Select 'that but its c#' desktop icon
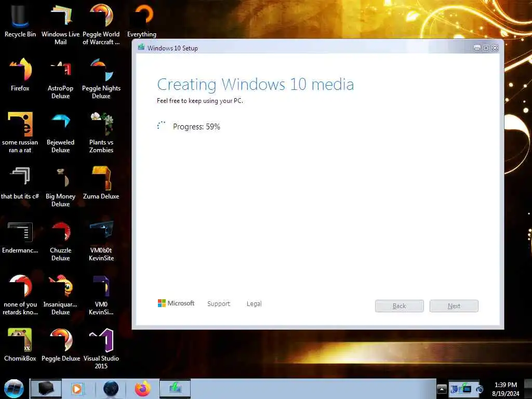This screenshot has width=532, height=399. pos(20,182)
